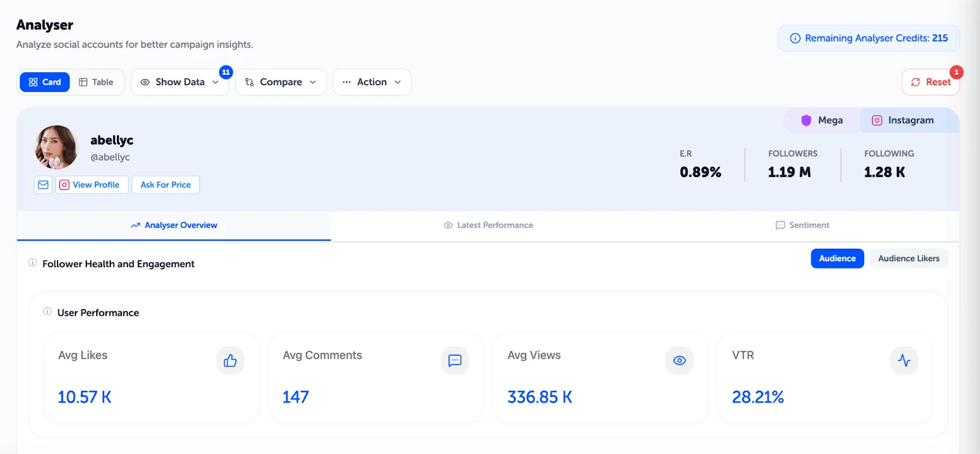Open the Show Data dropdown
Image resolution: width=980 pixels, height=454 pixels.
pos(179,82)
